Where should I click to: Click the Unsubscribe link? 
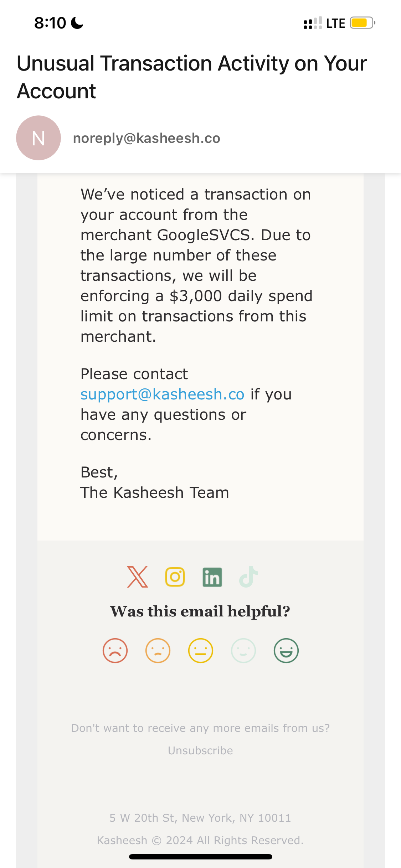[x=200, y=750]
